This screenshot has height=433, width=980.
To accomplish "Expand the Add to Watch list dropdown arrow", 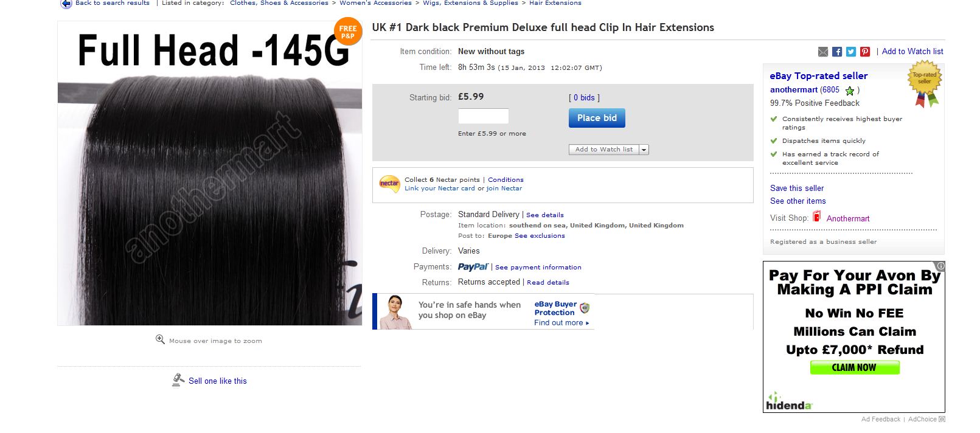I will [x=644, y=150].
